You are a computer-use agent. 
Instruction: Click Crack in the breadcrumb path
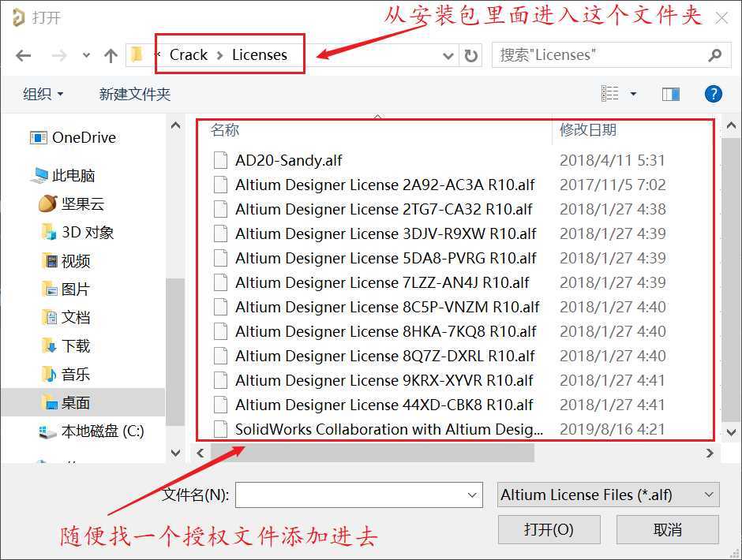(189, 55)
